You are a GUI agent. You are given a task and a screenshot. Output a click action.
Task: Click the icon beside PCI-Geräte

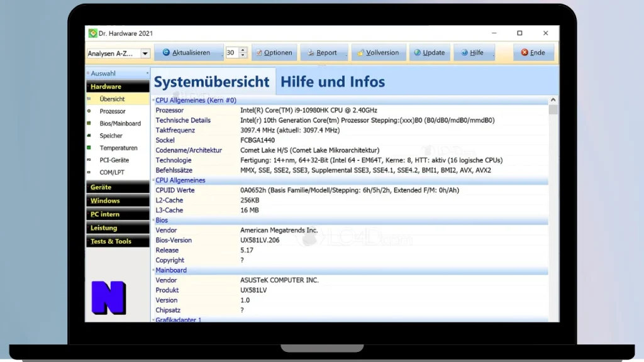click(x=89, y=160)
